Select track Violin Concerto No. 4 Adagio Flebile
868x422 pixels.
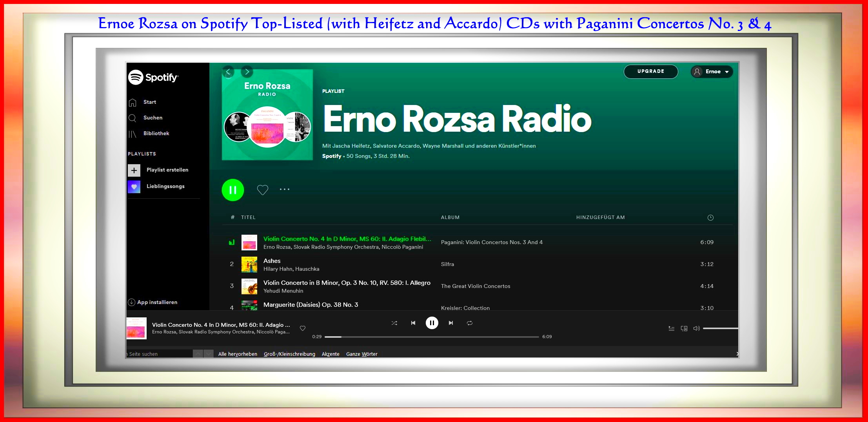[x=347, y=239]
